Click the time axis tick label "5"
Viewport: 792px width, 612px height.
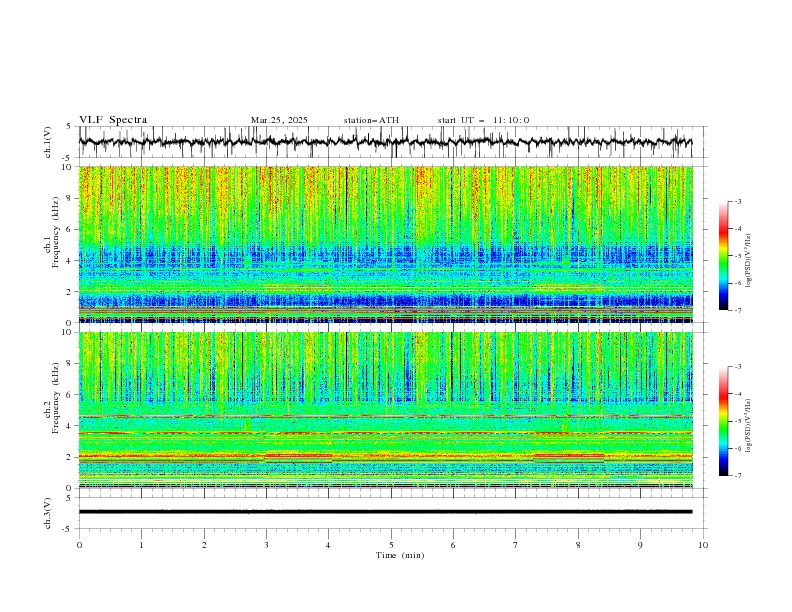[x=391, y=545]
